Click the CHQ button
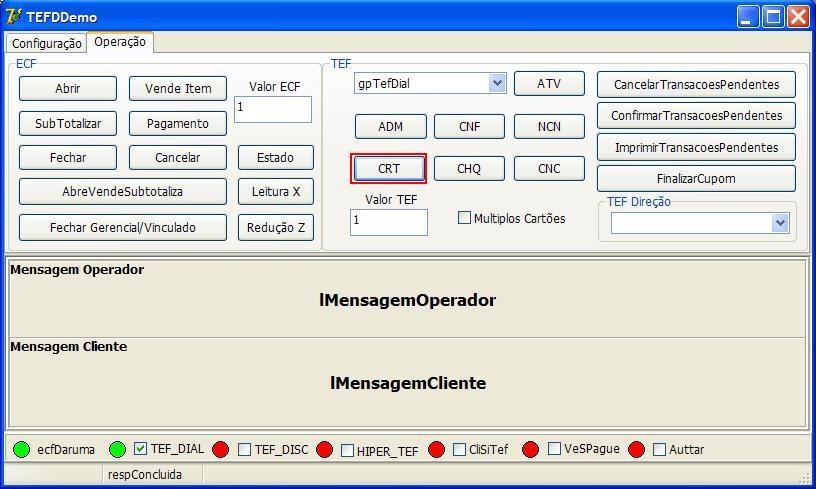Viewport: 816px width, 489px height. [x=469, y=169]
